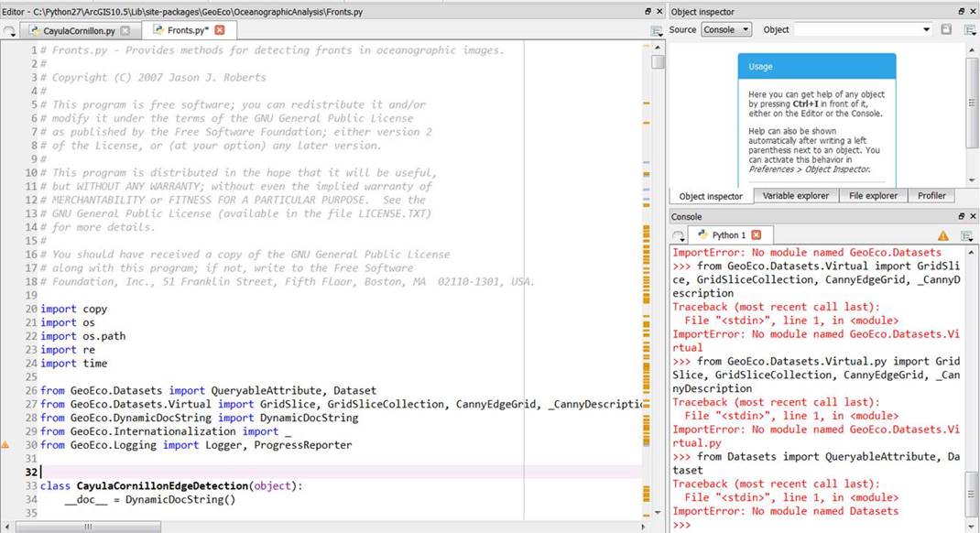The height and width of the screenshot is (533, 980).
Task: Click the Console warning triangle icon
Action: tap(942, 235)
